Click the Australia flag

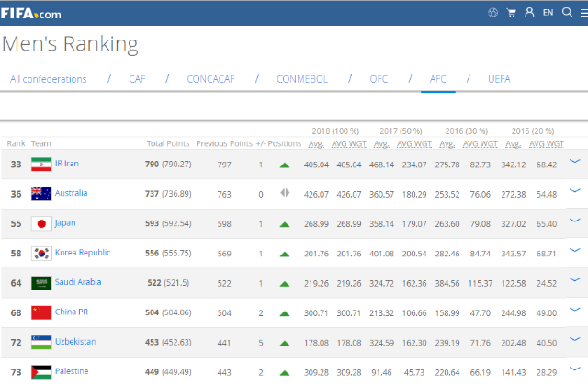click(41, 194)
